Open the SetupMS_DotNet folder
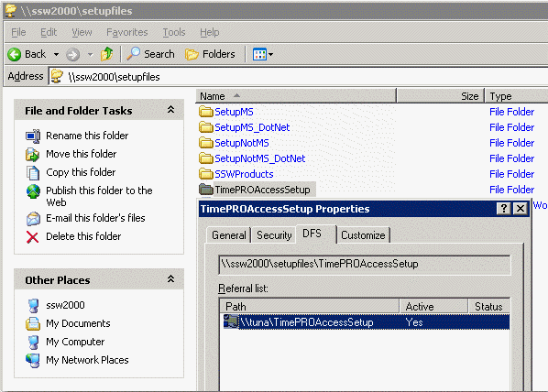 coord(252,127)
